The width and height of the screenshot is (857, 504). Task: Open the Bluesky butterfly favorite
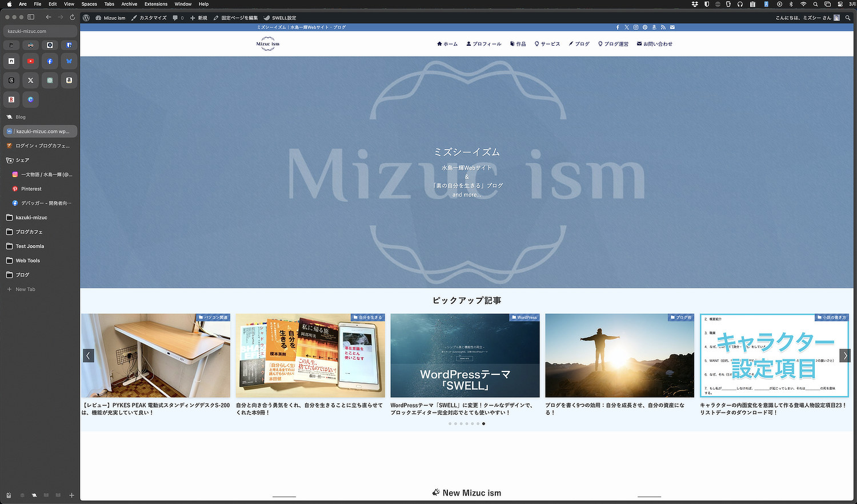[69, 61]
